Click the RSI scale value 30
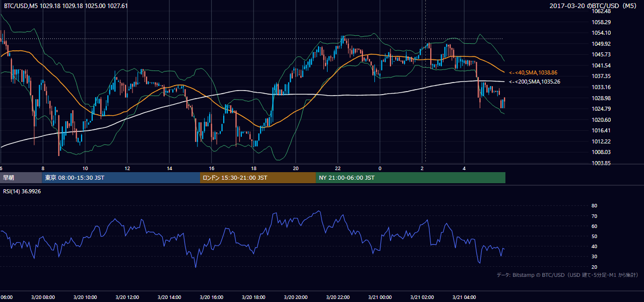The width and height of the screenshot is (644, 302). pos(594,257)
